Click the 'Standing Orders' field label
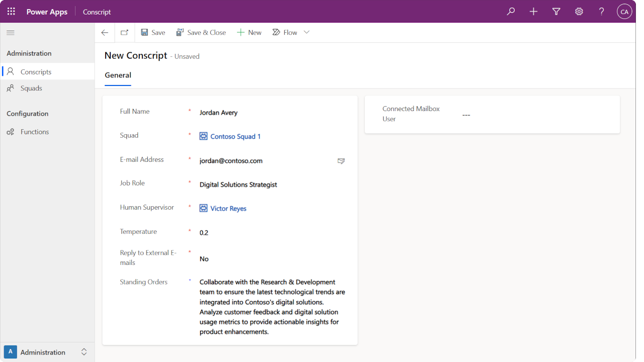This screenshot has width=644, height=362. tap(144, 282)
